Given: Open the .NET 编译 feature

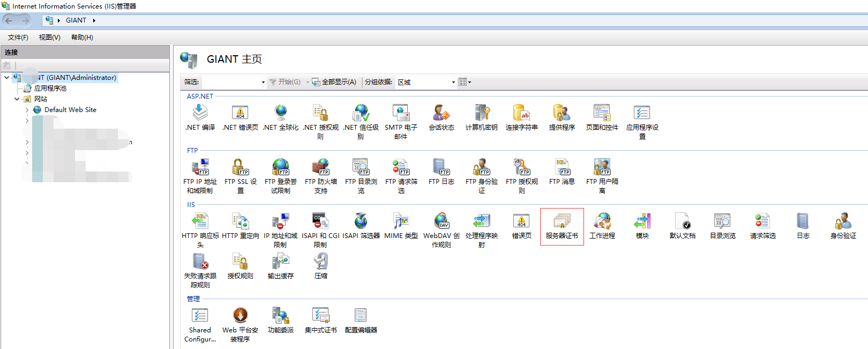Looking at the screenshot, I should (200, 118).
